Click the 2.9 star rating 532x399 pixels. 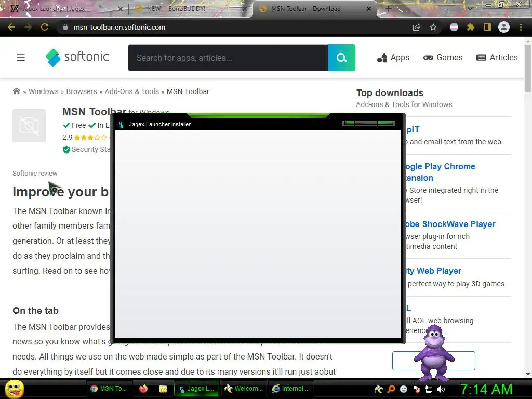[85, 137]
